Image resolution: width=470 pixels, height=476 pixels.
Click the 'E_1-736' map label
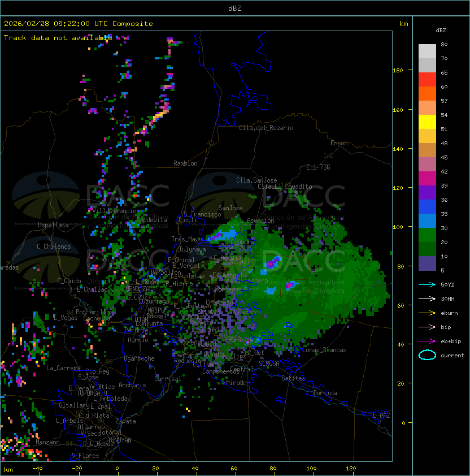(x=318, y=167)
